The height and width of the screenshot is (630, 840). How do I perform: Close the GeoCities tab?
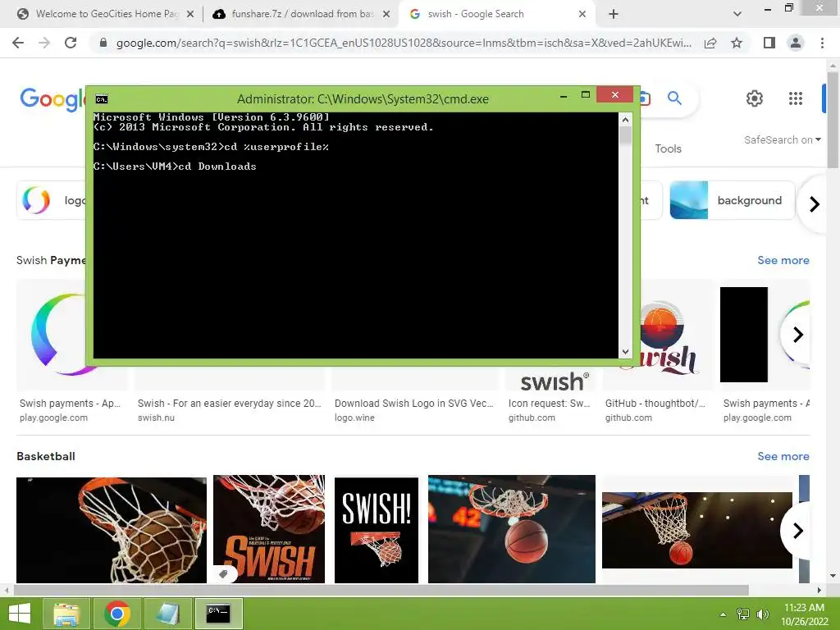click(190, 14)
